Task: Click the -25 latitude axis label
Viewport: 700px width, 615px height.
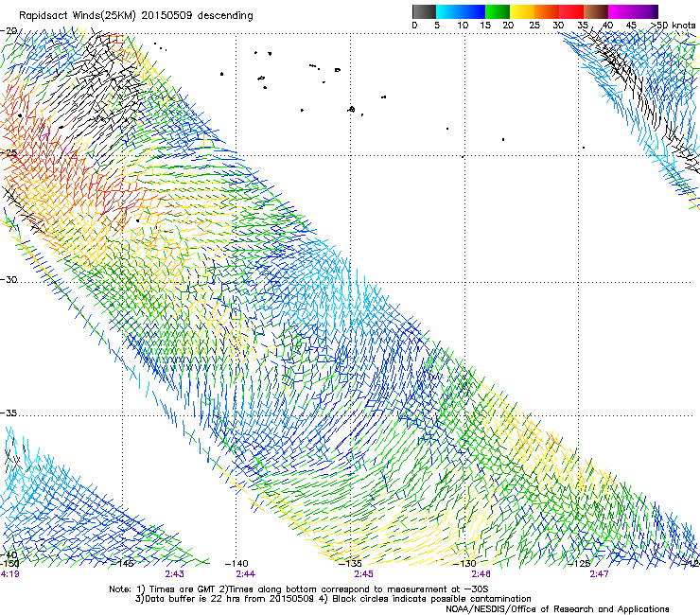Action: coord(9,153)
